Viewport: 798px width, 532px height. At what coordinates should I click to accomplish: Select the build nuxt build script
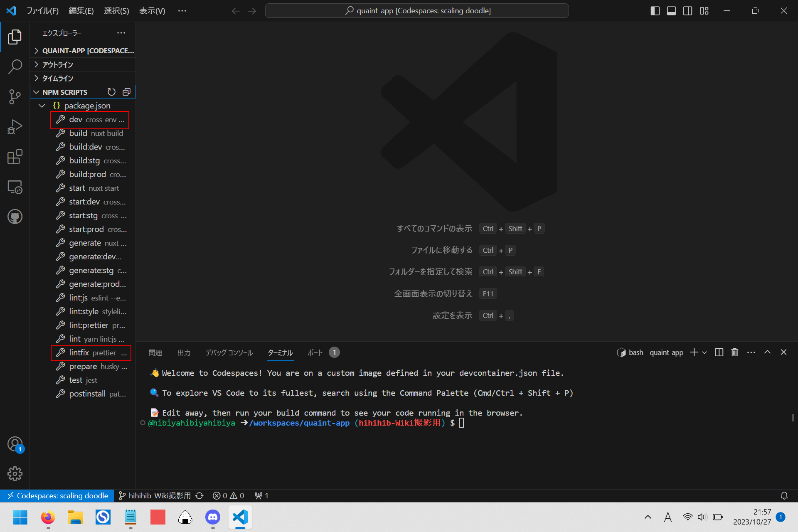[x=83, y=133]
